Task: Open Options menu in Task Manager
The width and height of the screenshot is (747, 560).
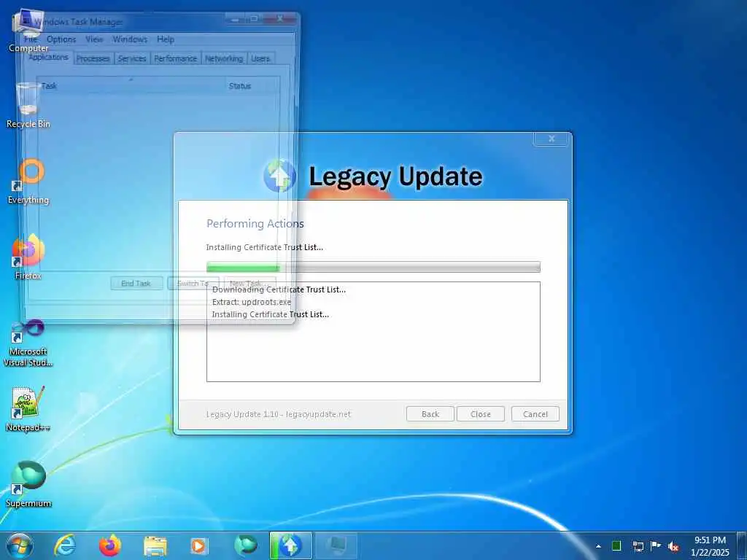Action: pyautogui.click(x=61, y=39)
